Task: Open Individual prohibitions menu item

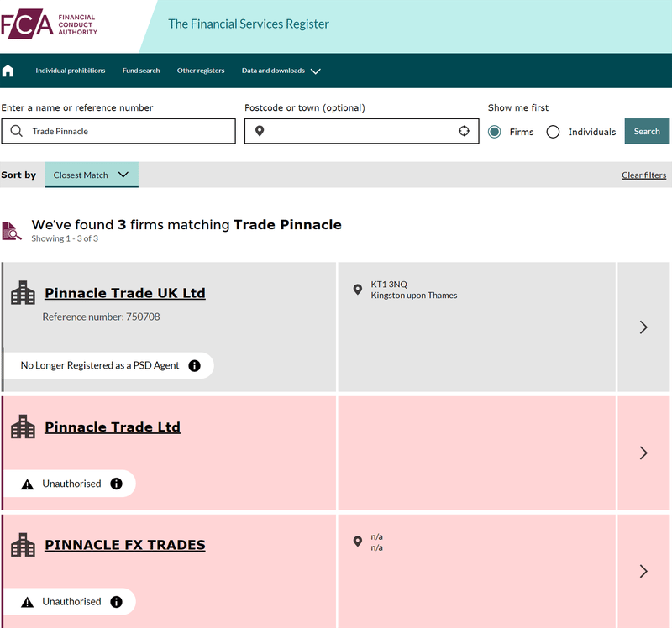Action: (71, 71)
